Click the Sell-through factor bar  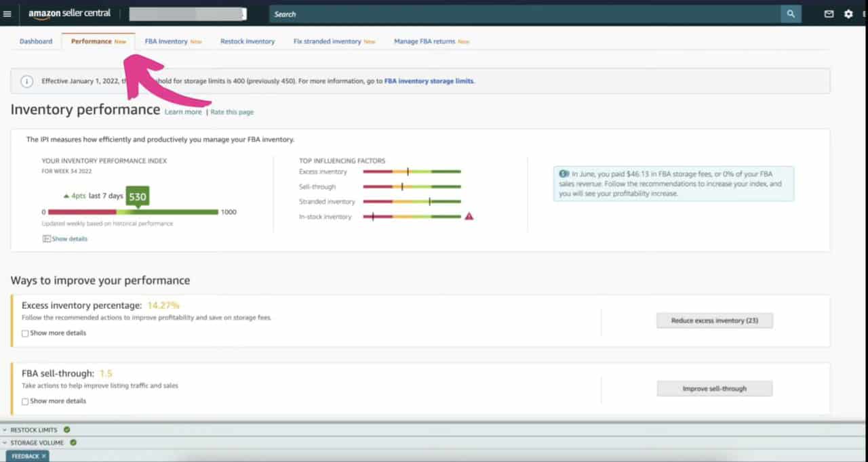412,187
